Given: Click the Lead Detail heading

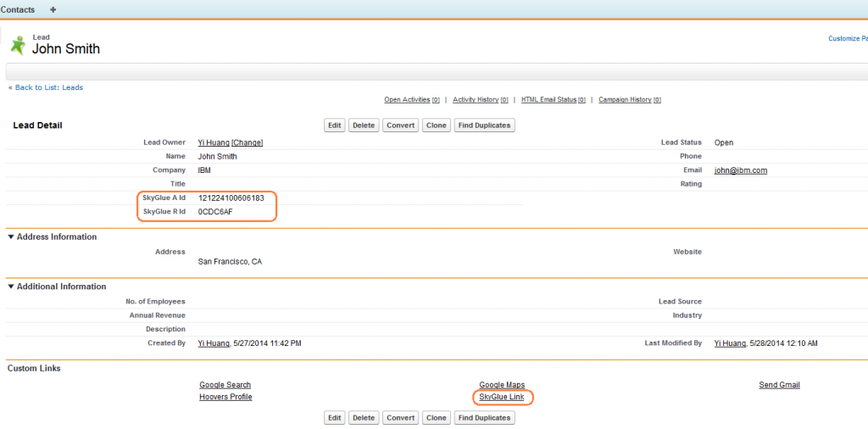Looking at the screenshot, I should 37,125.
